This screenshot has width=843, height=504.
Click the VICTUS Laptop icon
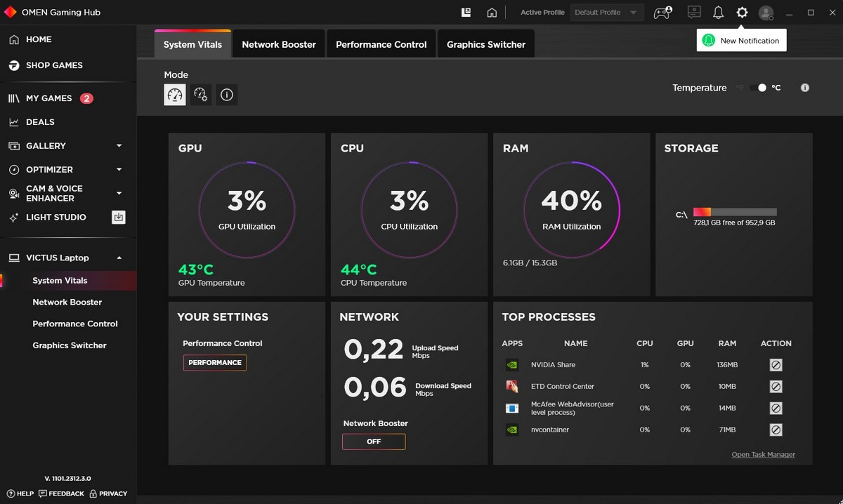tap(13, 258)
